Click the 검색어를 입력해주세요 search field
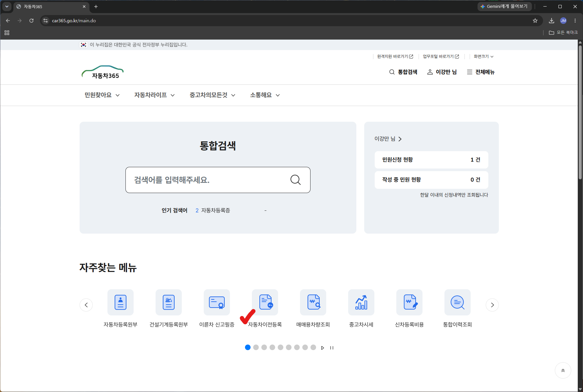 [x=218, y=180]
